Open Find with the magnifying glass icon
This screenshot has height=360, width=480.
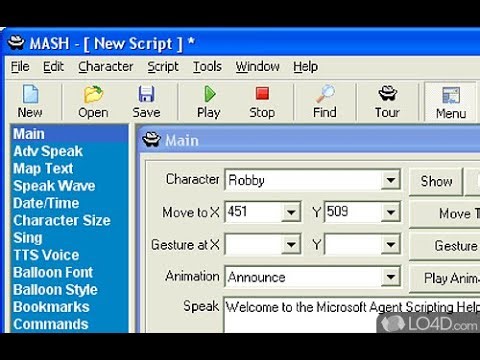coord(325,94)
